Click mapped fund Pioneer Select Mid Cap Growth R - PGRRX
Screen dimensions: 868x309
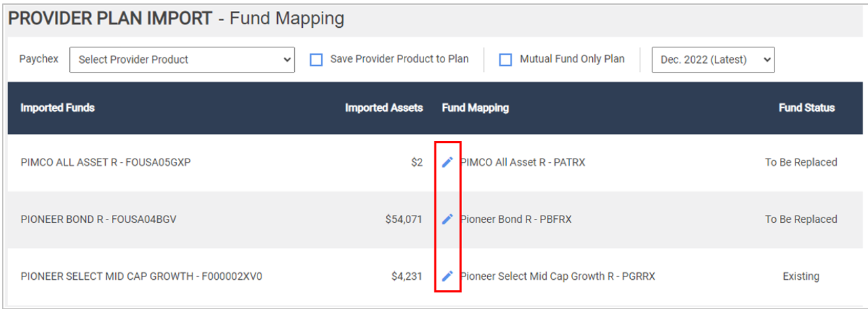(558, 276)
